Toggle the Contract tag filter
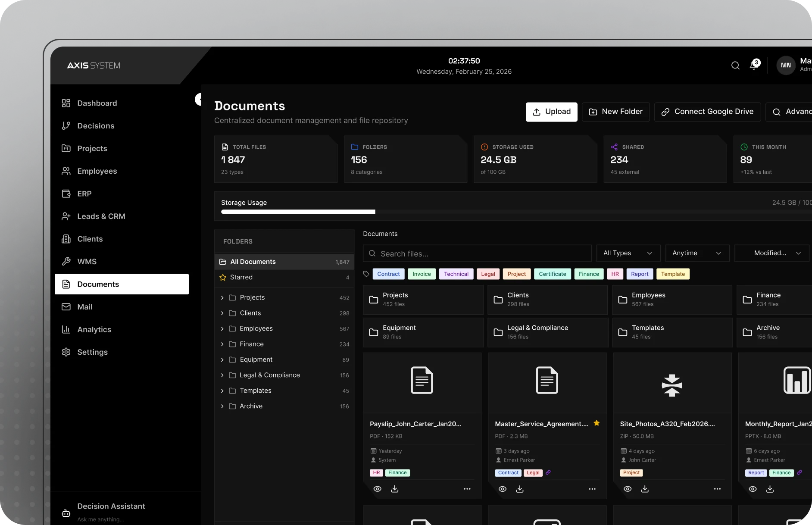This screenshot has height=525, width=812. click(x=388, y=274)
